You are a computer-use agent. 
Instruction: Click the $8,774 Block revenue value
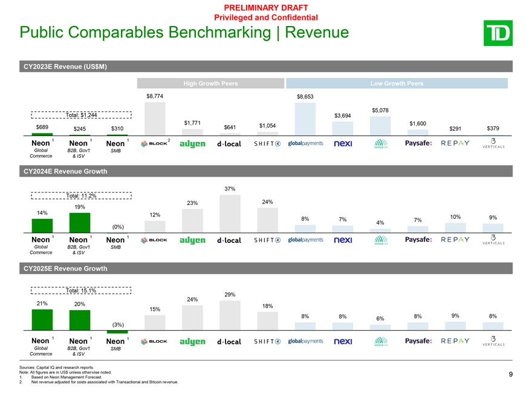[x=155, y=96]
